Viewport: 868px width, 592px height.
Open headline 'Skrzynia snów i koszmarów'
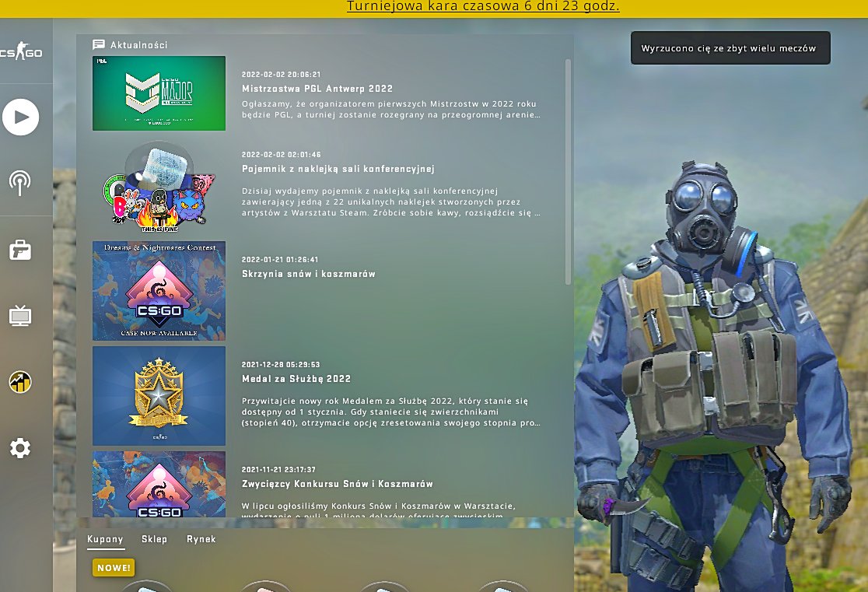coord(308,274)
